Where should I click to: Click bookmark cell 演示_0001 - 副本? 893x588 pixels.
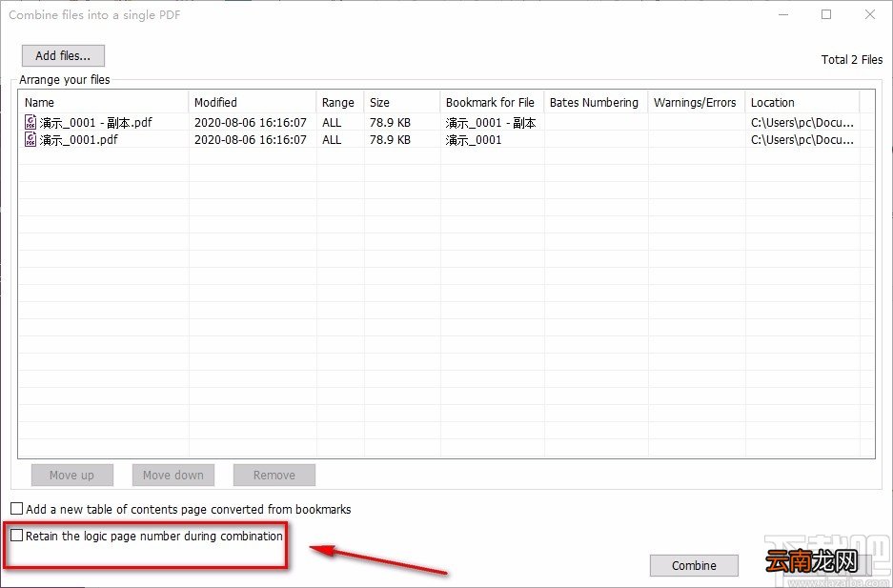click(491, 122)
